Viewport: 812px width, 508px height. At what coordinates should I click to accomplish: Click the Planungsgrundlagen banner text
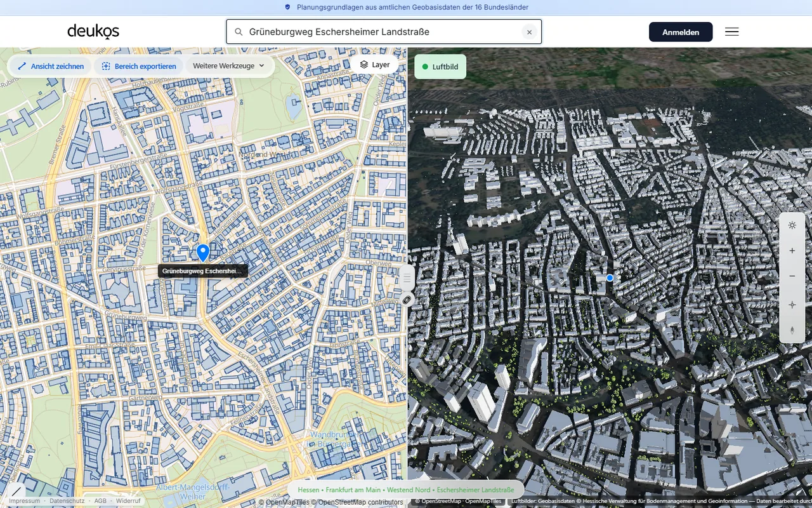tap(412, 8)
